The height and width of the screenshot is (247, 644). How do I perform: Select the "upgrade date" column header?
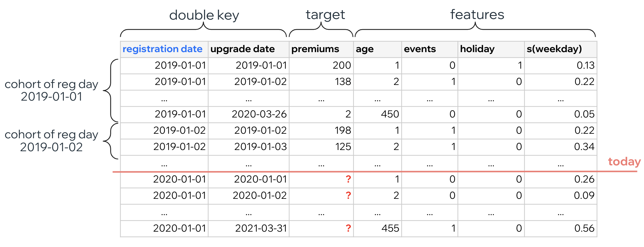pyautogui.click(x=243, y=49)
